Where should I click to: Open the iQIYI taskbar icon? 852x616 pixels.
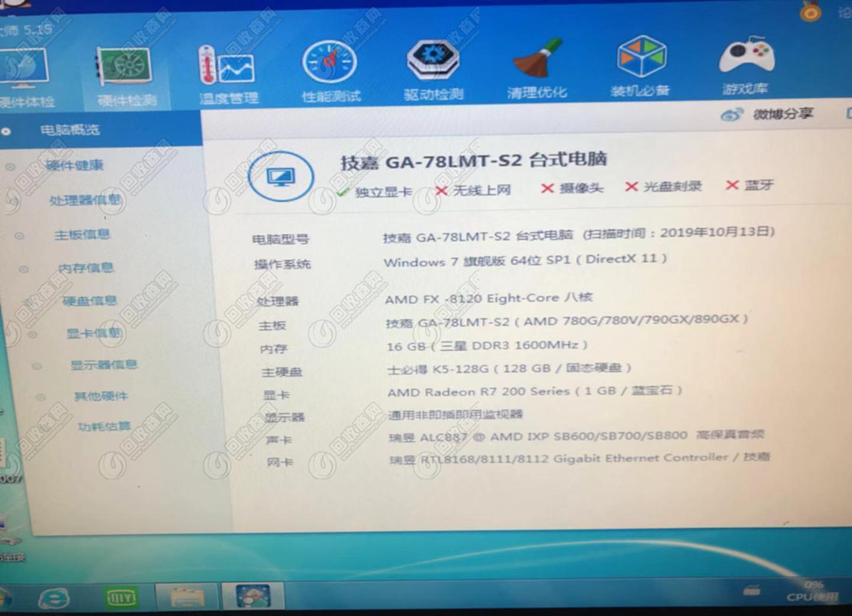pyautogui.click(x=121, y=598)
